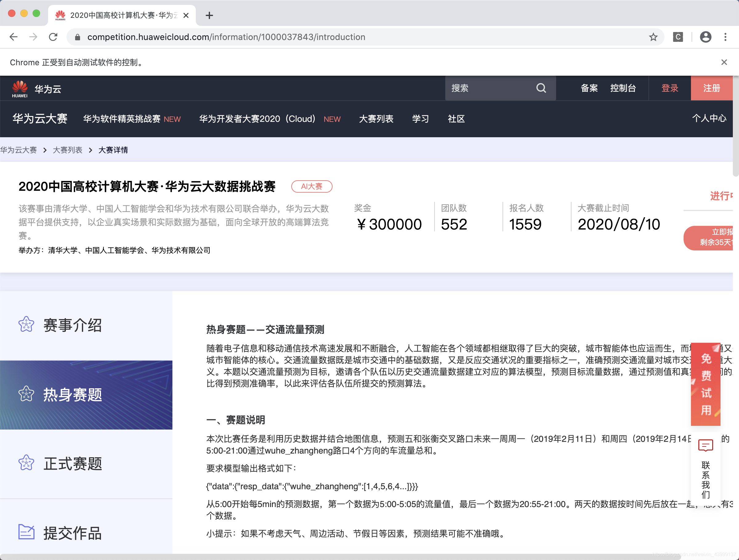Screen dimensions: 739x560
Task: Click the 注册 register button
Action: (x=711, y=88)
